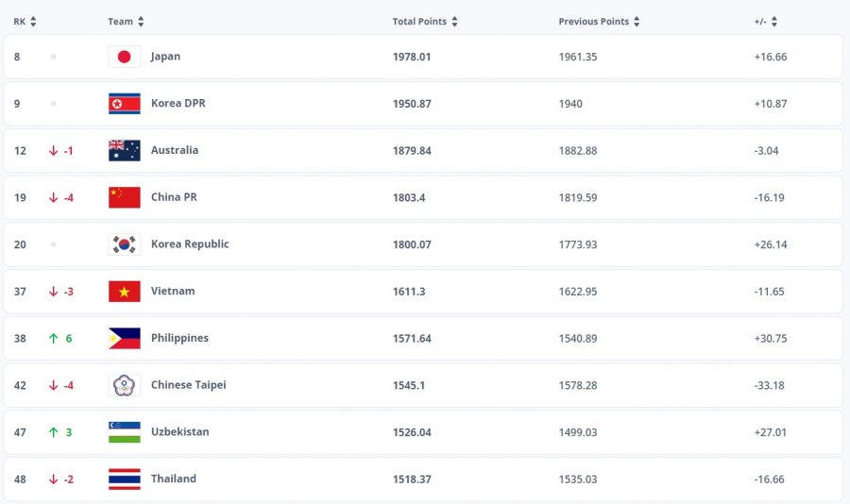Click the Philippines green up-arrow rank change

(x=54, y=338)
